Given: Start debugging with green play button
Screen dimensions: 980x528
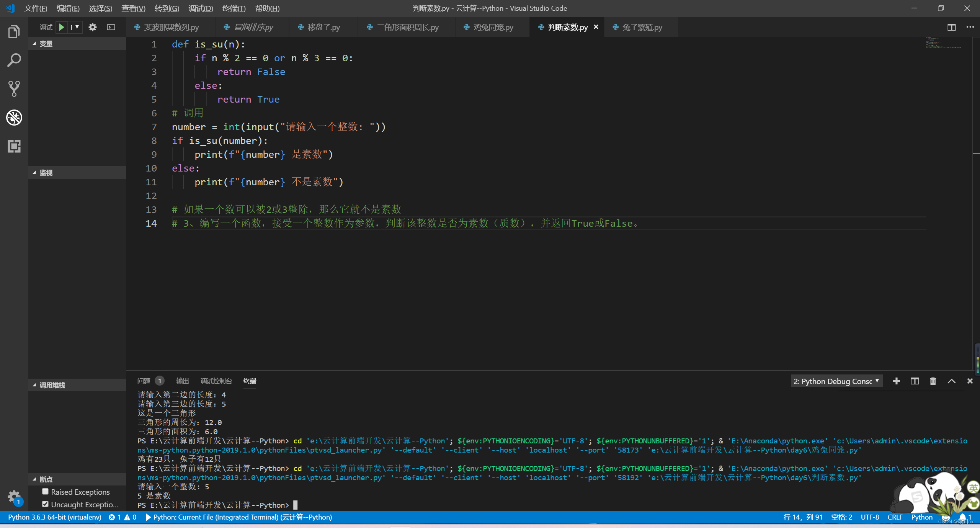Looking at the screenshot, I should (x=61, y=27).
